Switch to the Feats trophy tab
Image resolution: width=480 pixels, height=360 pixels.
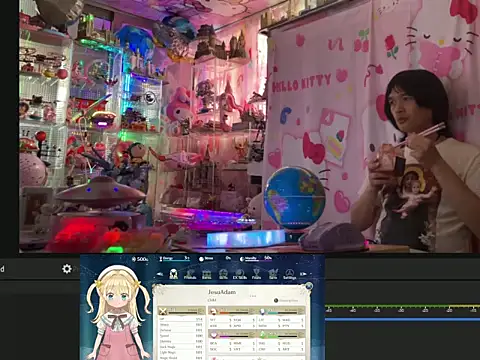(x=256, y=274)
